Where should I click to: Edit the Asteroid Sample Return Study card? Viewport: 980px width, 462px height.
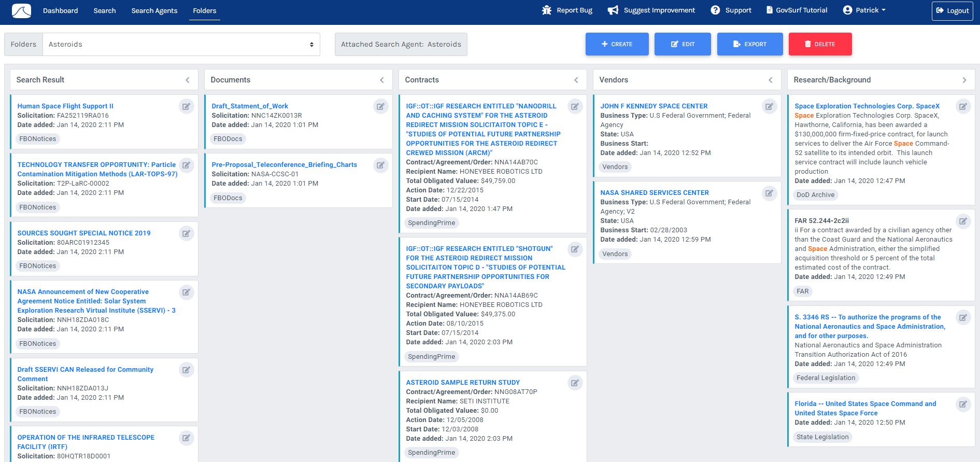575,383
